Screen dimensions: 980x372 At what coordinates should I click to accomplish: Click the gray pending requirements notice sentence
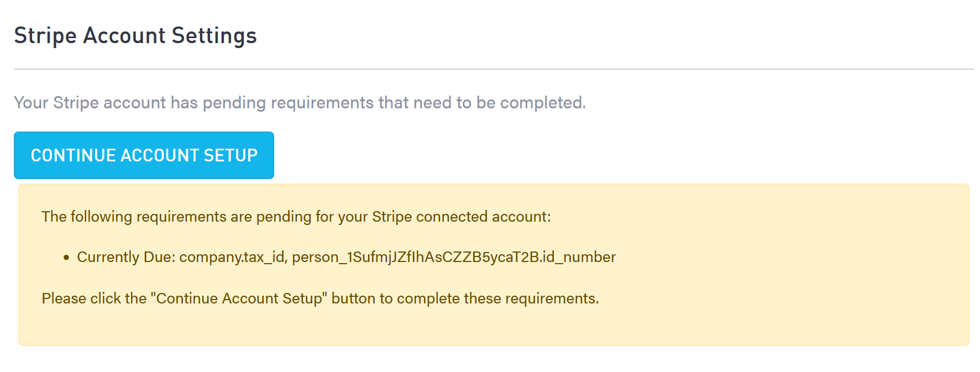click(300, 103)
